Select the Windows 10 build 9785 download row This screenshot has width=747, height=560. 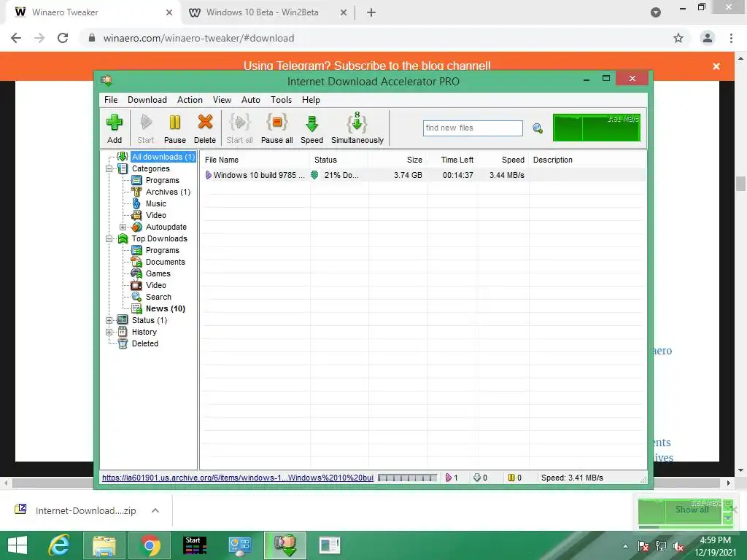click(423, 175)
